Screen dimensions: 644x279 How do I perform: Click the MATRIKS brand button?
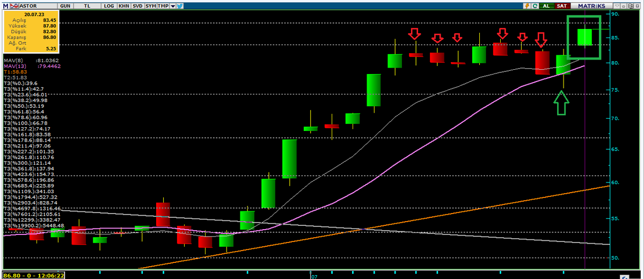pos(591,5)
